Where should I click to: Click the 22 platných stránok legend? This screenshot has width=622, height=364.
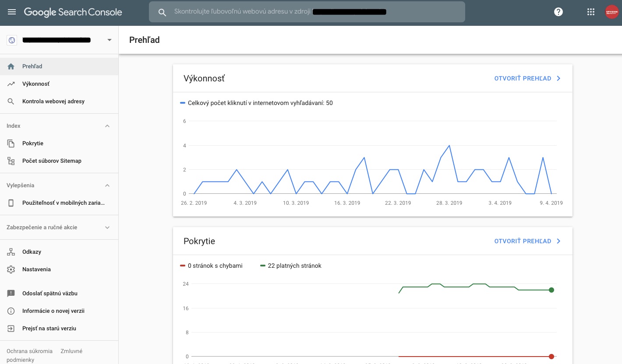294,266
